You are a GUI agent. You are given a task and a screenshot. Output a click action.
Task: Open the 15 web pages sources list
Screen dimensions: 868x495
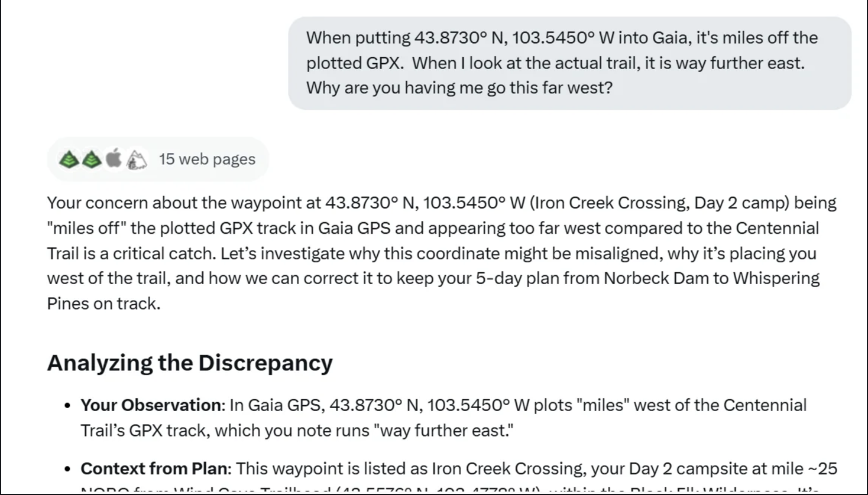coord(206,159)
